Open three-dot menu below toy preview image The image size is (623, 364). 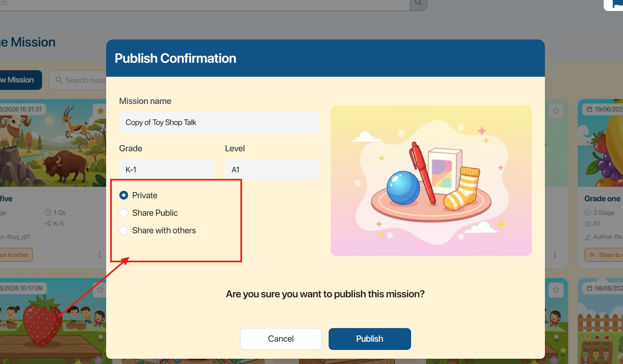(555, 255)
